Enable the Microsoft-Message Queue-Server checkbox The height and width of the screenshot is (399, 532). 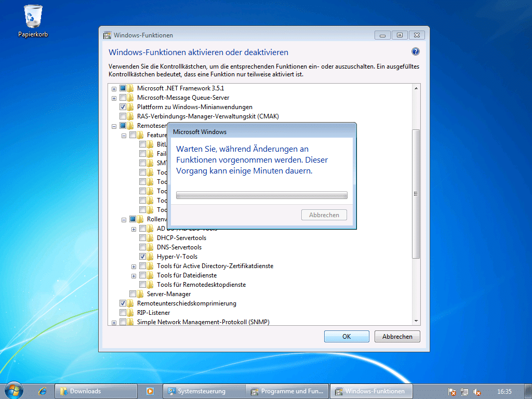click(x=123, y=98)
